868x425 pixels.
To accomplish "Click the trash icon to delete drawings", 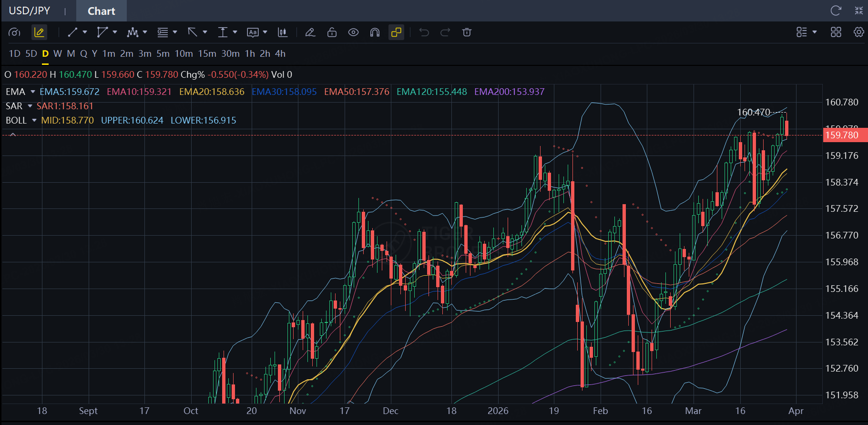I will [467, 32].
